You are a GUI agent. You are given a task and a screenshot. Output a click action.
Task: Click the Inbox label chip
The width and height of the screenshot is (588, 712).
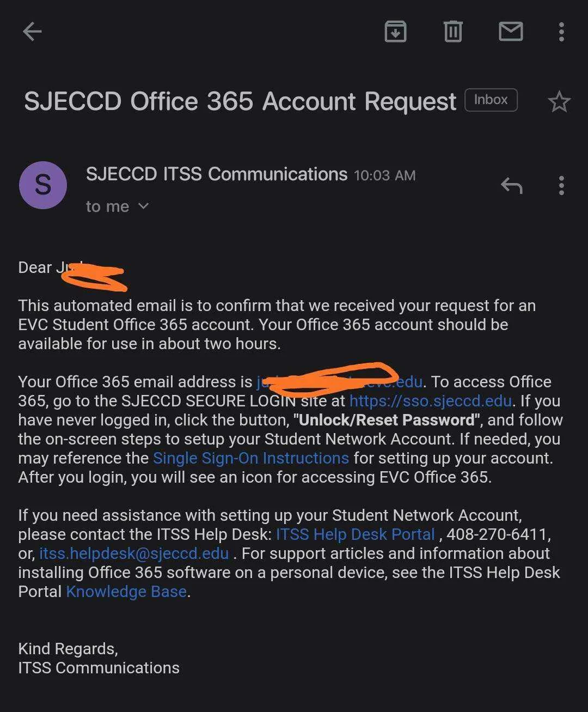tap(491, 100)
